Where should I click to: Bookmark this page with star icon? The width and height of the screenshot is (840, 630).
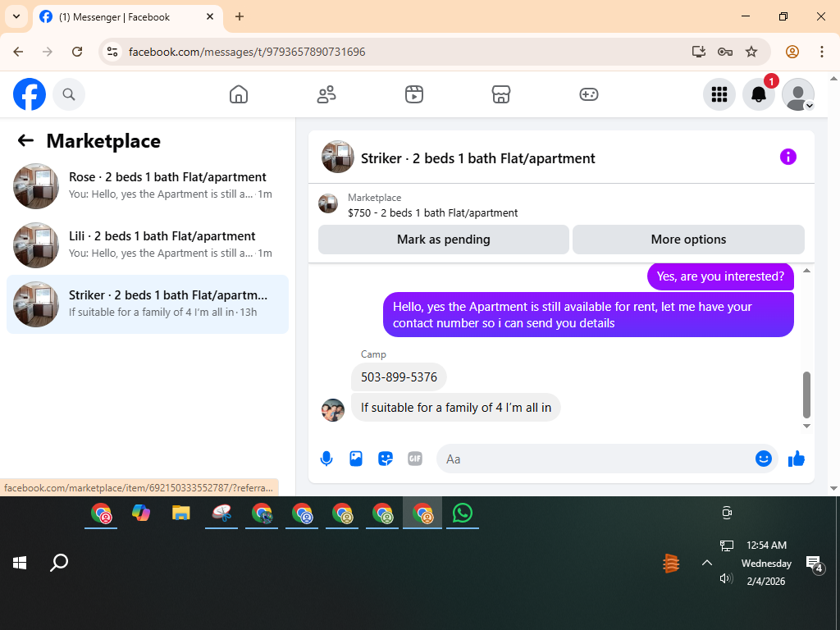point(751,52)
